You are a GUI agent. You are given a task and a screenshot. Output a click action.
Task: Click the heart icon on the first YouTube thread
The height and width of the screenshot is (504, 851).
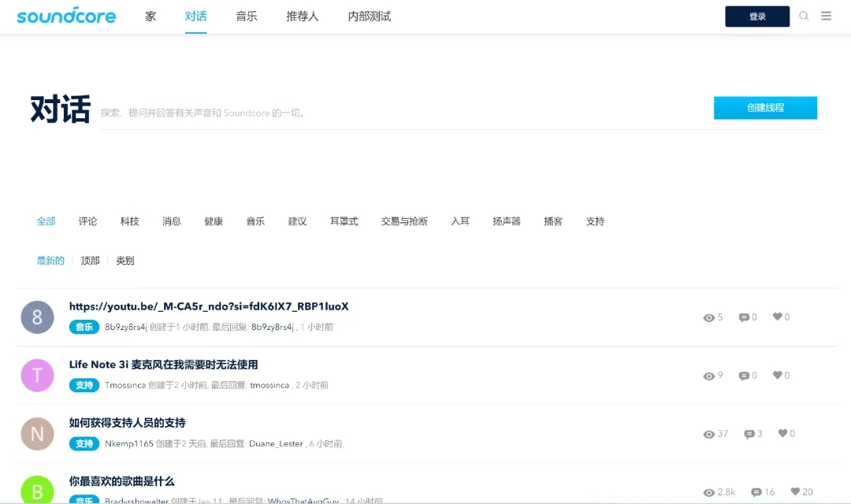click(776, 317)
